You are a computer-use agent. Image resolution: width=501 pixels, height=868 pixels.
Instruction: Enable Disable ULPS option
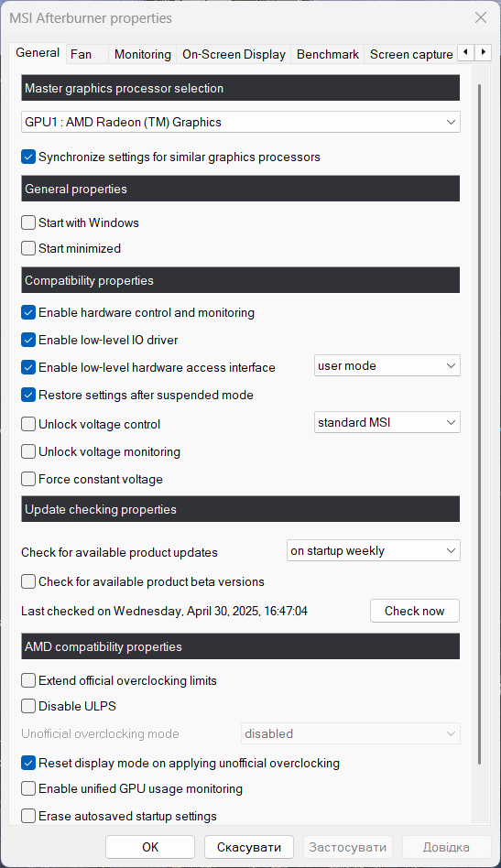click(x=28, y=706)
